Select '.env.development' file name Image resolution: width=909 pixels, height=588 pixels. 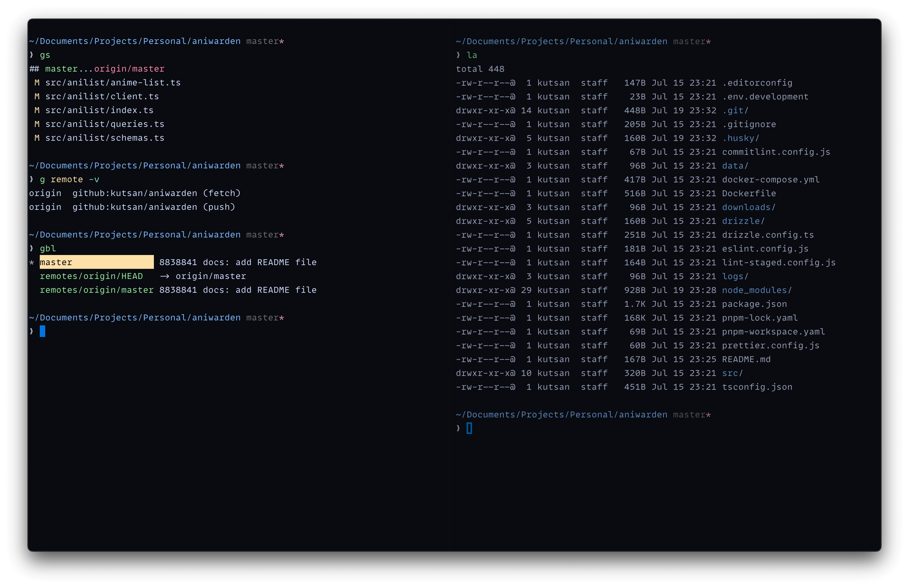coord(765,97)
